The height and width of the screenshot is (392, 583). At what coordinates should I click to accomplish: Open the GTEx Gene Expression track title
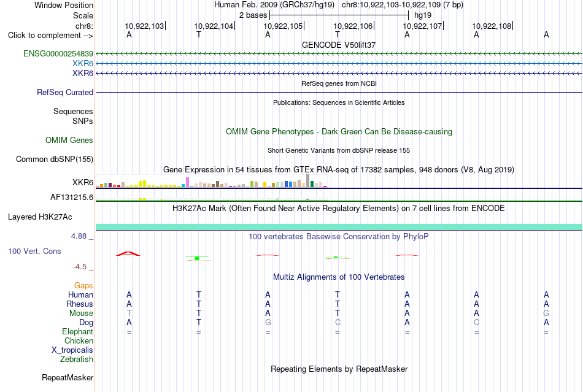tap(339, 170)
